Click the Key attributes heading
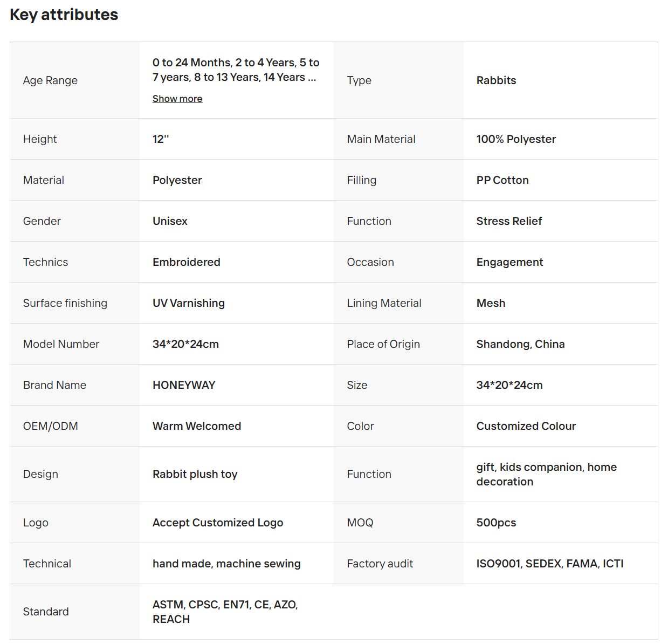 64,15
